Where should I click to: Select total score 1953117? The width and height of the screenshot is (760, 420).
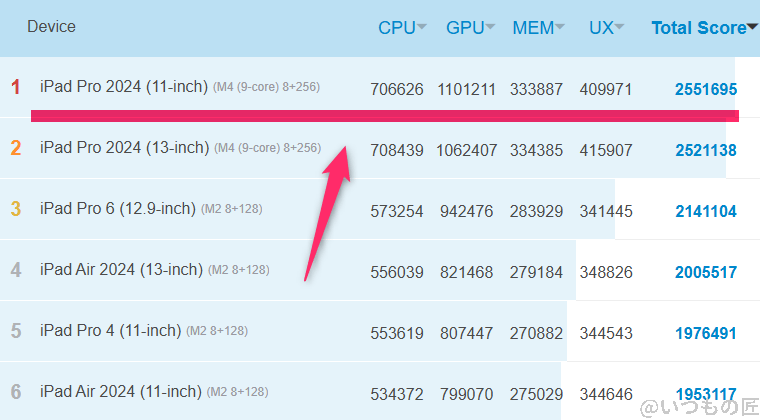706,394
